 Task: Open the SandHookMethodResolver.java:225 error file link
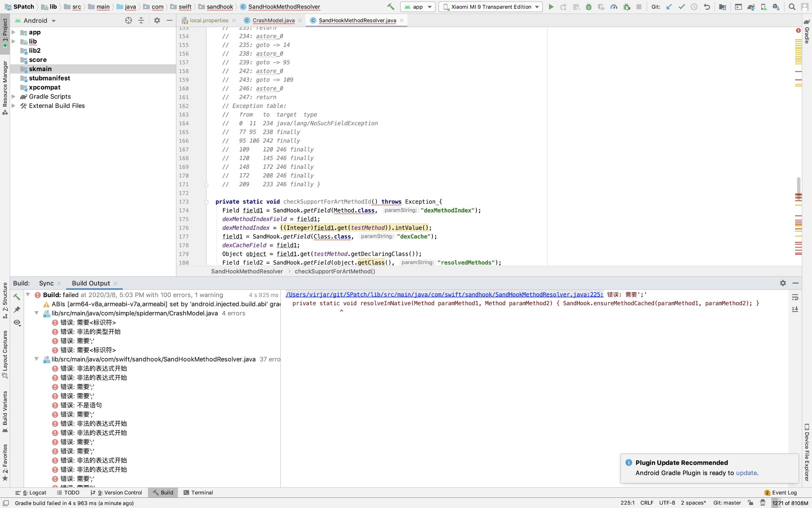point(444,295)
